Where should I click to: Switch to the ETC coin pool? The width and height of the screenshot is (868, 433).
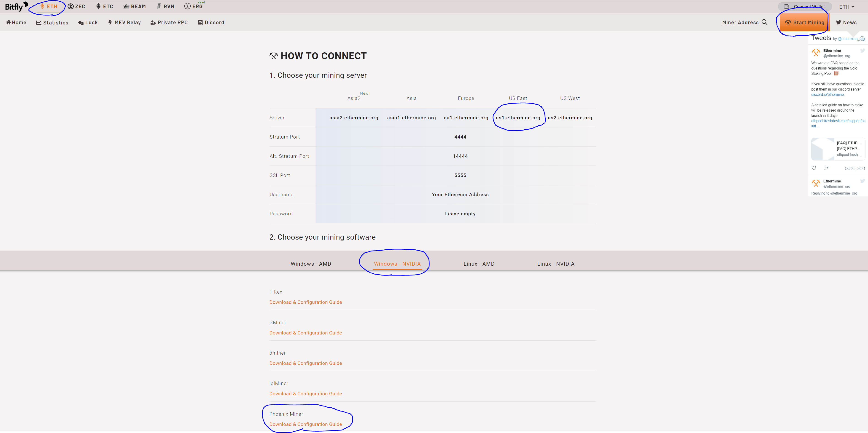pos(105,6)
